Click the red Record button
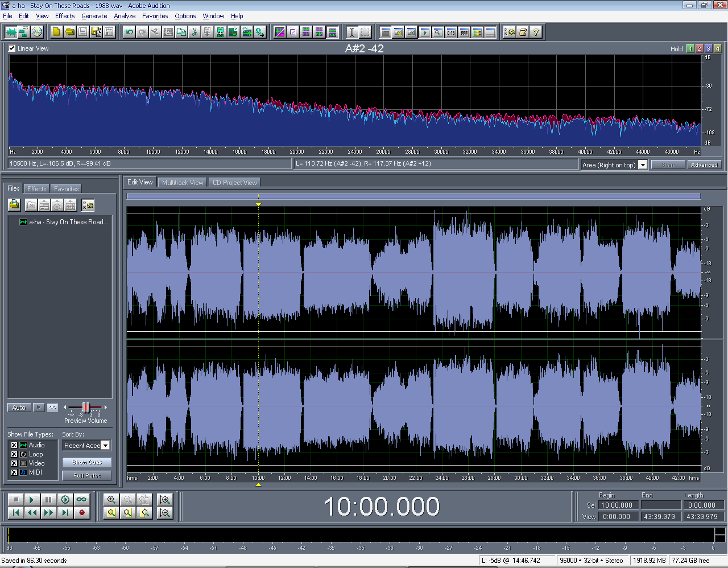Screen dimensions: 728x568 82,512
